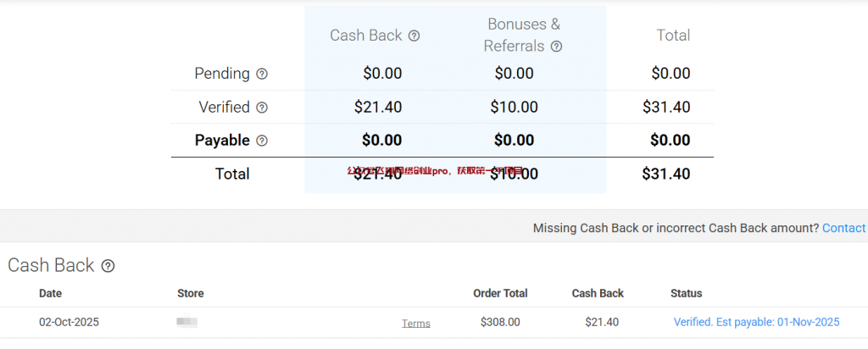Open the Contact link for missing Cash Back
Image resolution: width=868 pixels, height=349 pixels.
[x=843, y=228]
